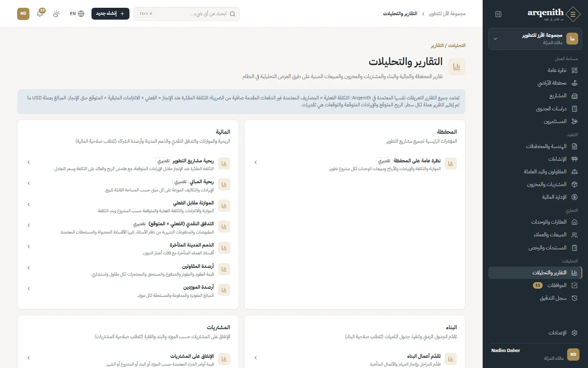Focus the ابحث عن أي شيء search field
The height and width of the screenshot is (368, 588).
tap(187, 13)
